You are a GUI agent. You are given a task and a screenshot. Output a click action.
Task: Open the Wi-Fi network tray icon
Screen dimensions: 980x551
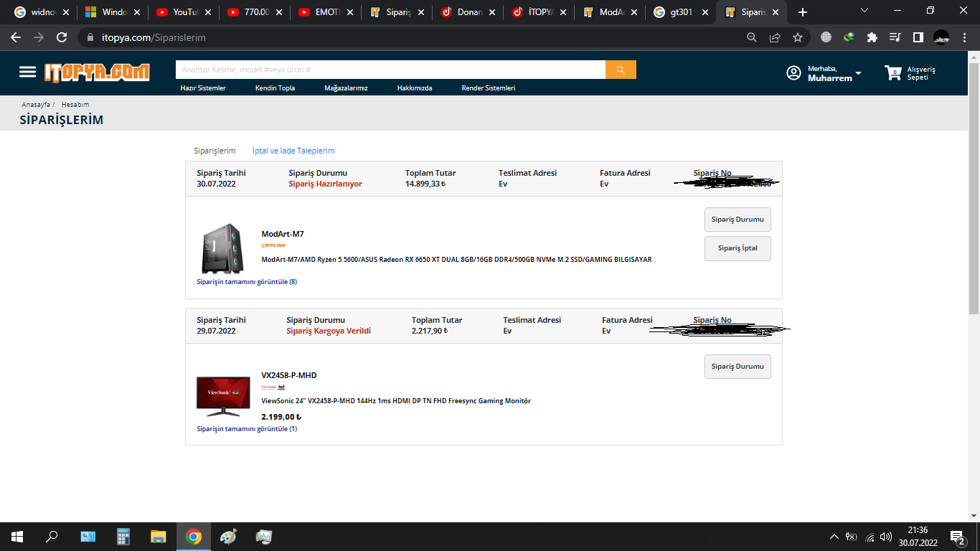(870, 537)
